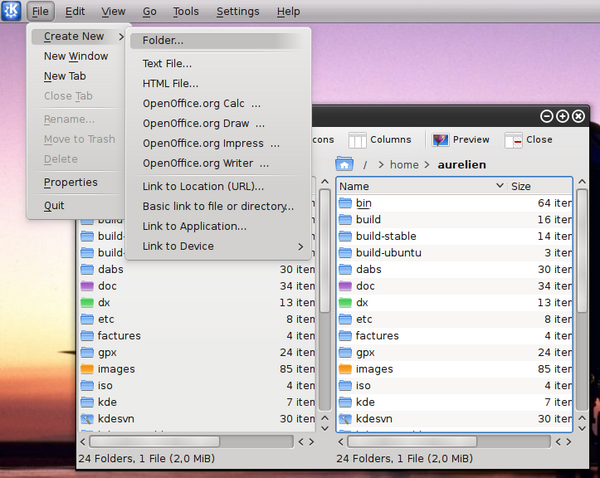600x478 pixels.
Task: Choose OpenOffice.org Writer from Create New
Action: (205, 163)
